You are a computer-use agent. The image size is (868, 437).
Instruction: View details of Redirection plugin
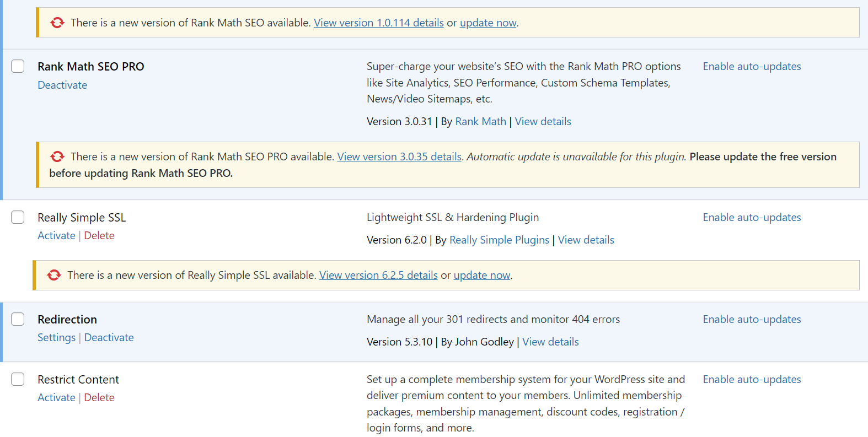point(551,342)
